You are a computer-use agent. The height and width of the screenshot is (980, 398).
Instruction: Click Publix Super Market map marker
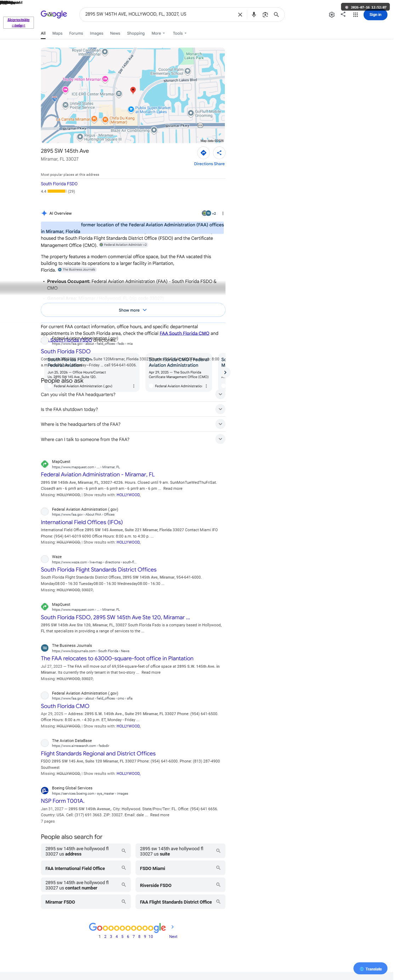(131, 109)
